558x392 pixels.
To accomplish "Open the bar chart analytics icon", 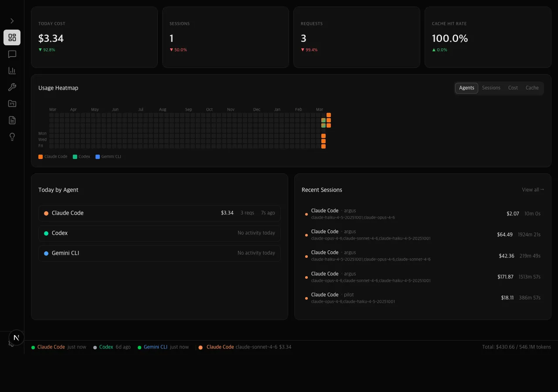I will [12, 71].
